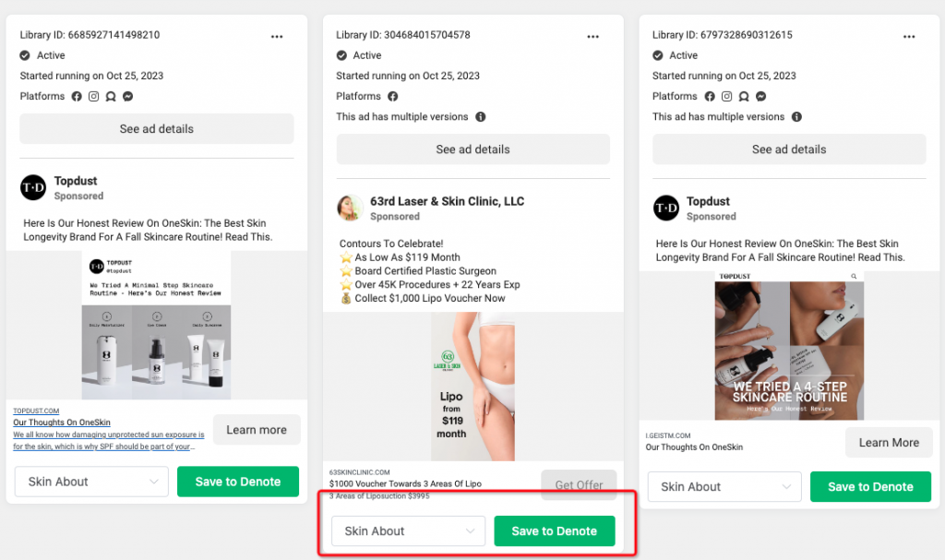Click the Facebook platform icon on the first ad
Image resolution: width=945 pixels, height=560 pixels.
click(x=78, y=96)
